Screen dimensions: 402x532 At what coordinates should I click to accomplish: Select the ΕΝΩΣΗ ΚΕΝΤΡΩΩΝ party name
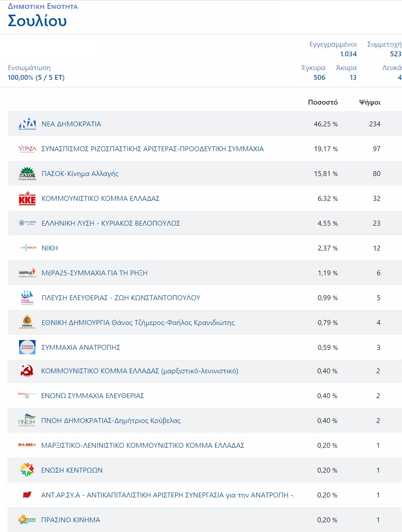pos(72,470)
